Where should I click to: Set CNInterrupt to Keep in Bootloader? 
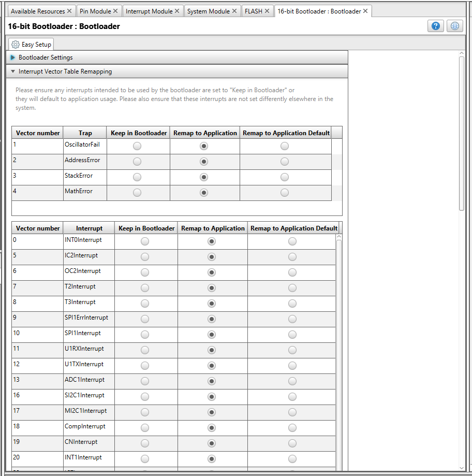click(x=145, y=443)
